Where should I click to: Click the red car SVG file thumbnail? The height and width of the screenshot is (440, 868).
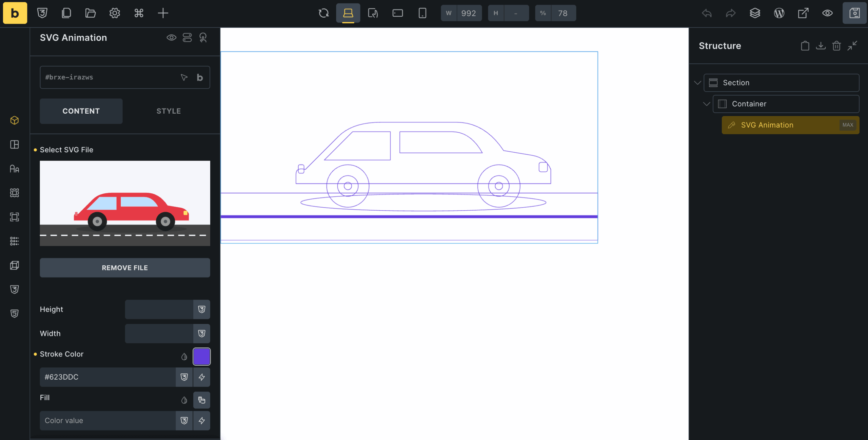[125, 203]
